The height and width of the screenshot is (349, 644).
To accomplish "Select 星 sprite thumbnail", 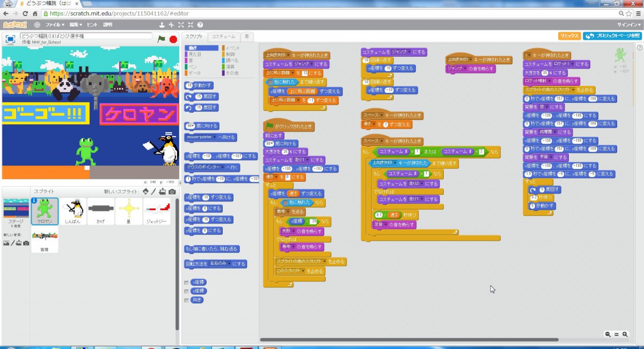I will click(129, 212).
